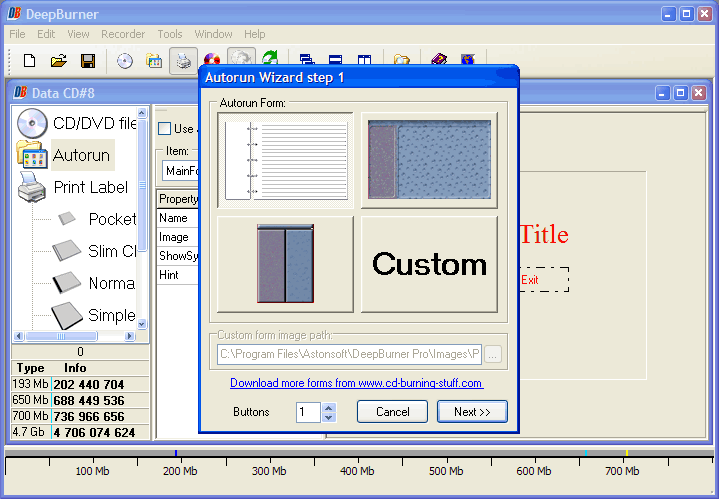Increase the Buttons count with up arrow
This screenshot has height=499, width=719.
(329, 407)
